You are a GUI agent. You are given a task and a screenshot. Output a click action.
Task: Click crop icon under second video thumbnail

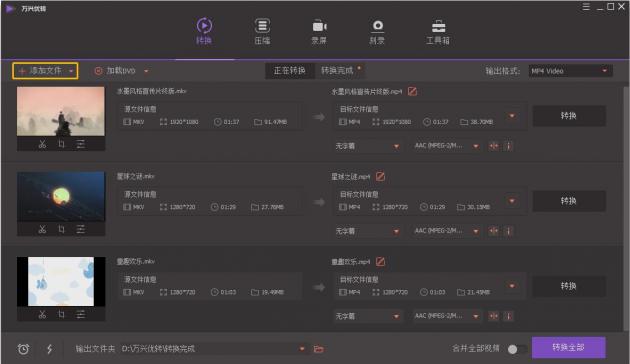pos(61,229)
